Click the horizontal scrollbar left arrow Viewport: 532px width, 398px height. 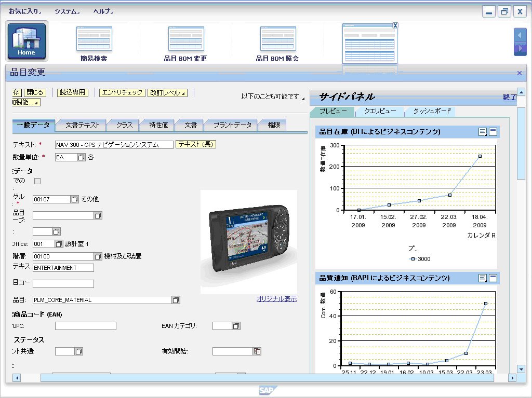(x=17, y=378)
